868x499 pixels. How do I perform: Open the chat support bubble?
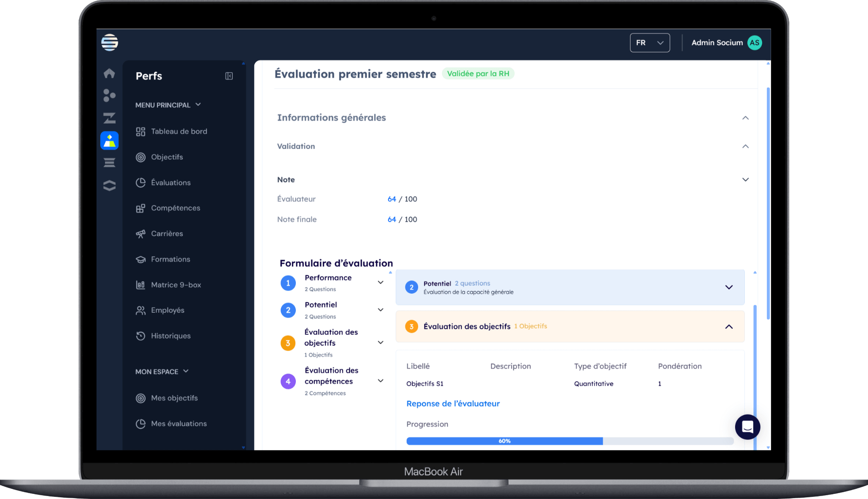(x=747, y=427)
